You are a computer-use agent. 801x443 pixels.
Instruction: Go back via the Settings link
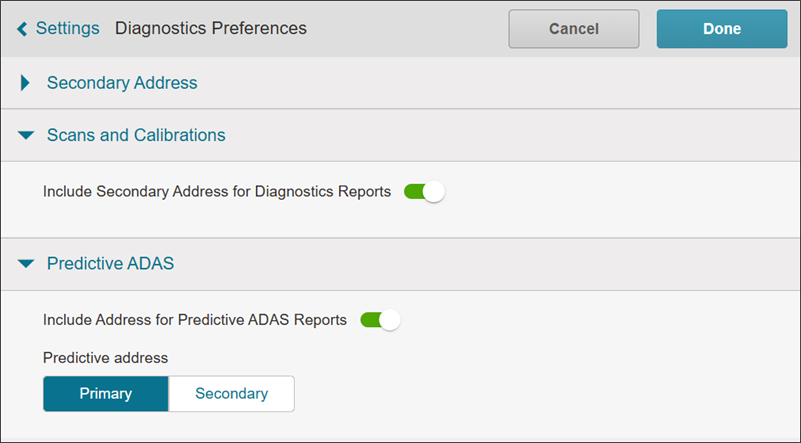67,28
